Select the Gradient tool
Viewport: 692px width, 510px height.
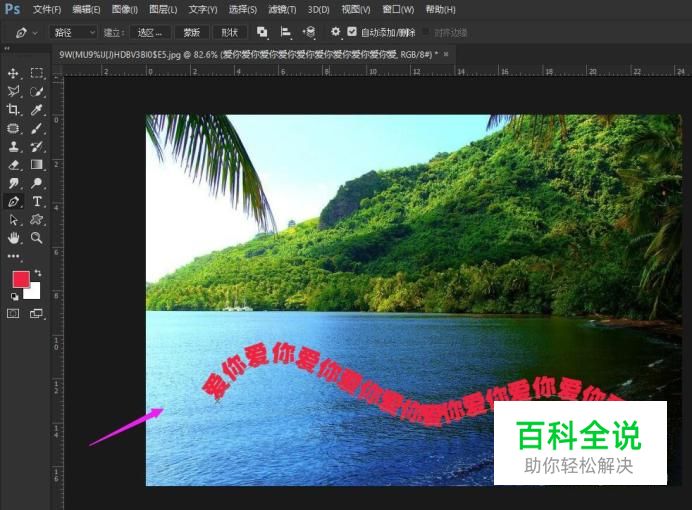(37, 165)
